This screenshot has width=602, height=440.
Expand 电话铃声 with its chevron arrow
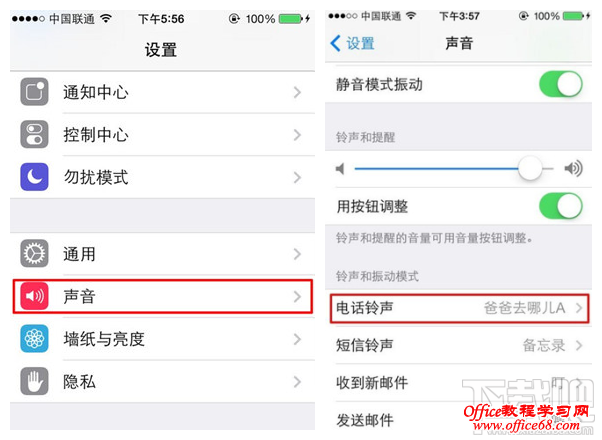(x=579, y=308)
